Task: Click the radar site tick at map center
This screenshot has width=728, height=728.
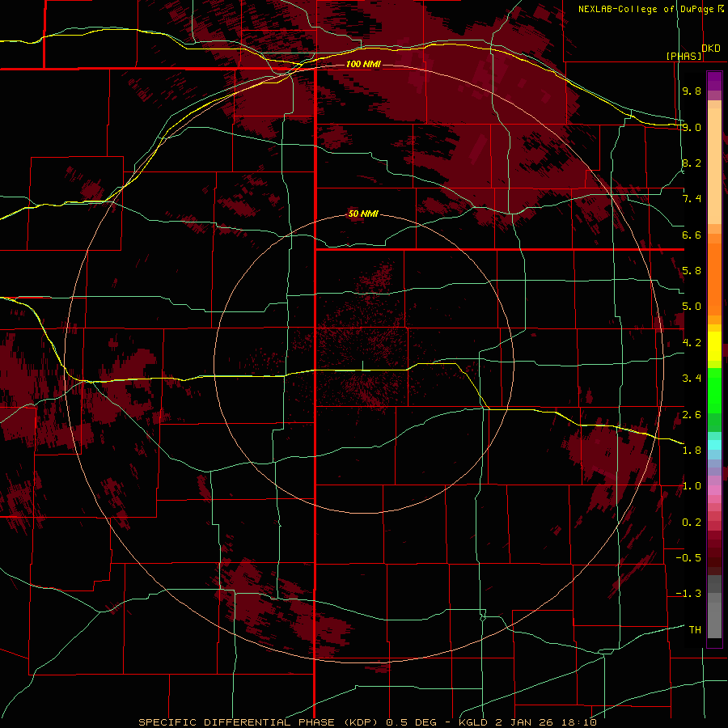Action: click(362, 366)
